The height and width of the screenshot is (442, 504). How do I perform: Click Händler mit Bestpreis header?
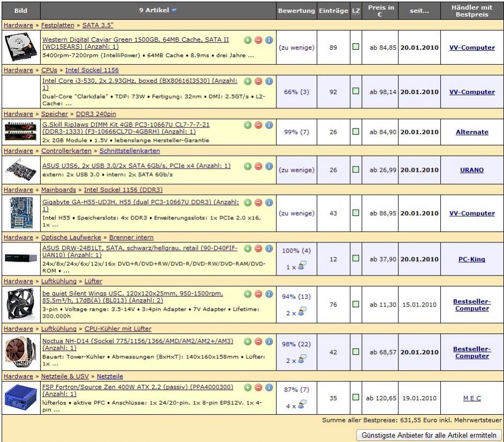click(x=471, y=11)
